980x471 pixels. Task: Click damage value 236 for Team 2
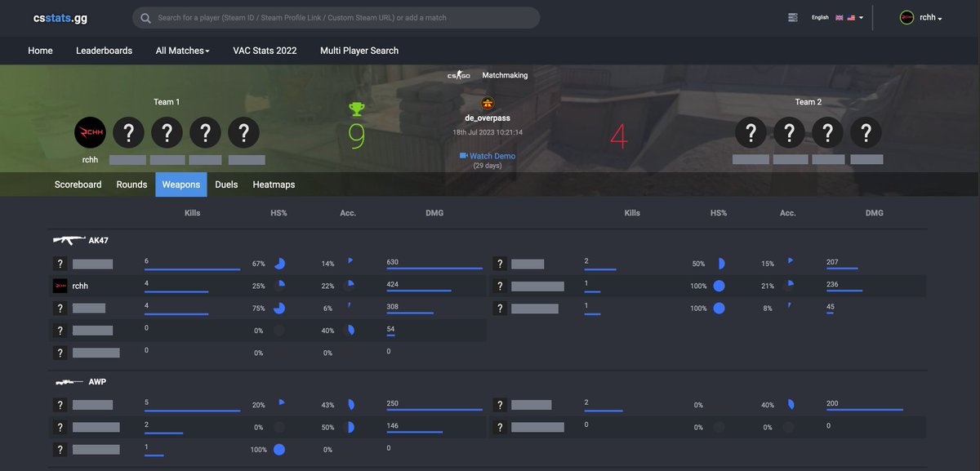(833, 283)
